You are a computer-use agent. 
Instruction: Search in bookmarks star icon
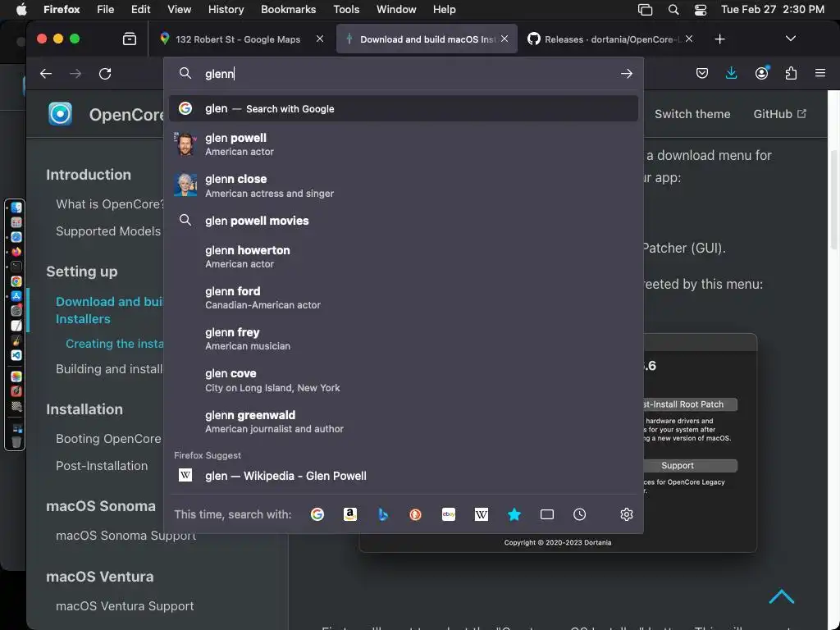click(514, 514)
